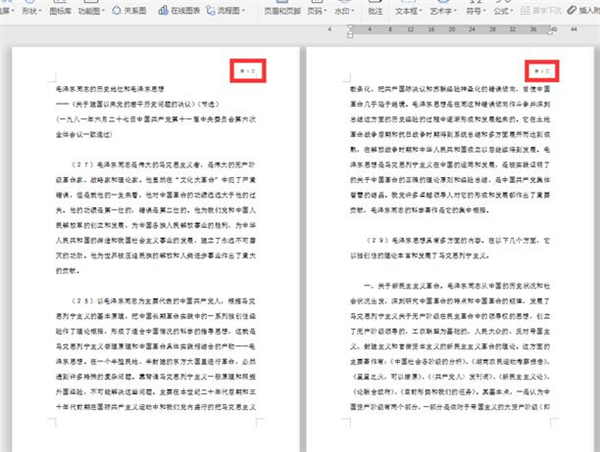600x452 pixels.
Task: Click the paragraph starting 一、关于新民主主义革命
Action: [x=450, y=346]
